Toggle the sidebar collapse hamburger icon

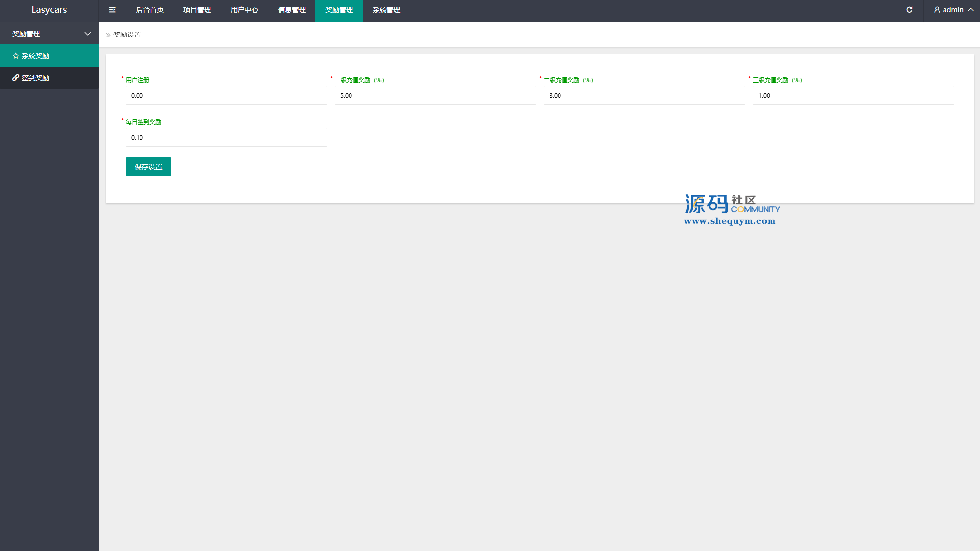tap(112, 10)
